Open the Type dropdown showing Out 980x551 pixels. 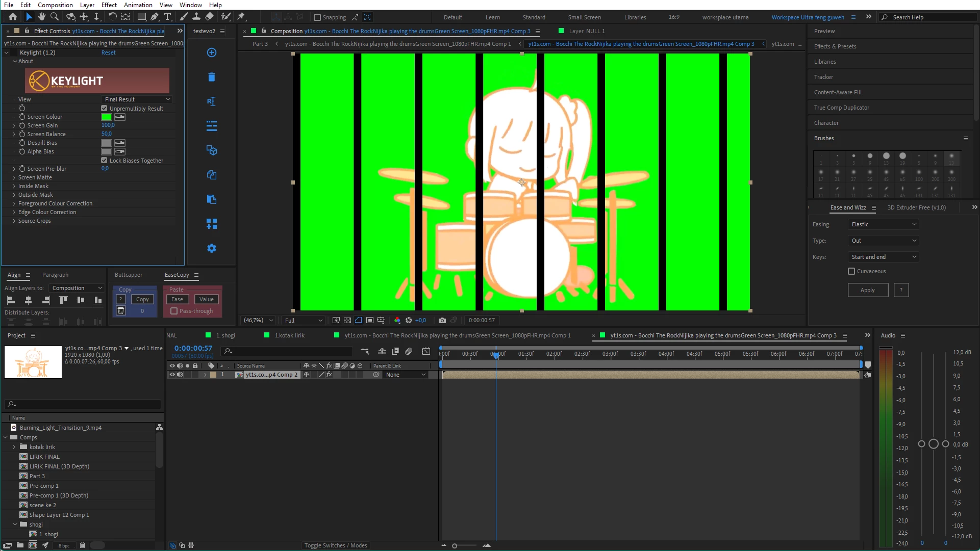click(883, 241)
